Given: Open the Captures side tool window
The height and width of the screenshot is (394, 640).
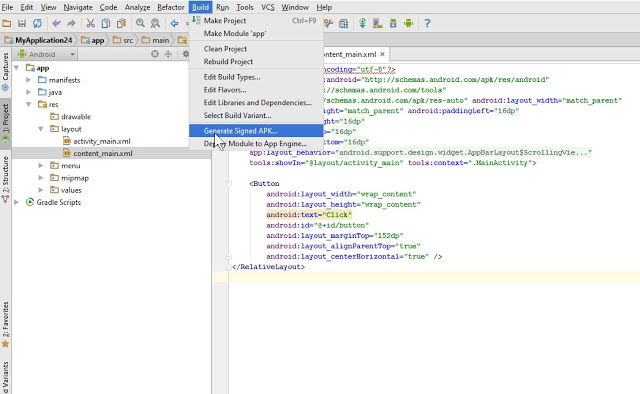Looking at the screenshot, I should point(5,71).
